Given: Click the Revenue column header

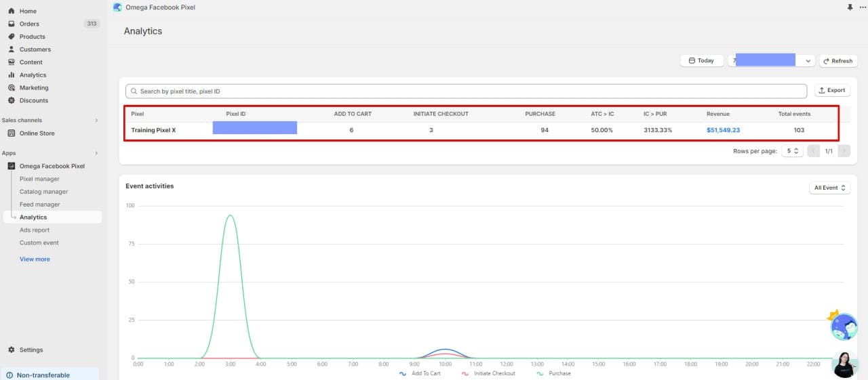Looking at the screenshot, I should click(718, 114).
